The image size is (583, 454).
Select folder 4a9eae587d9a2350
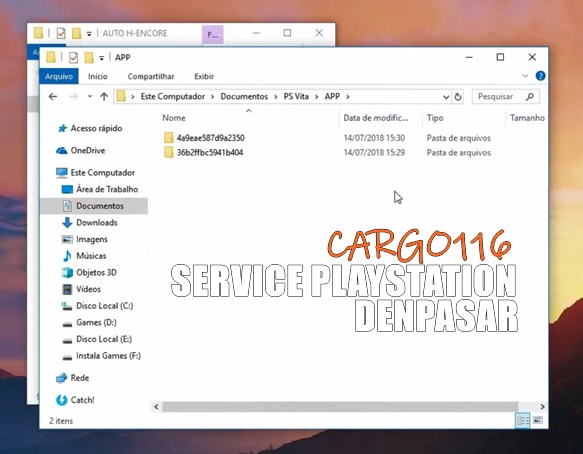(x=210, y=138)
